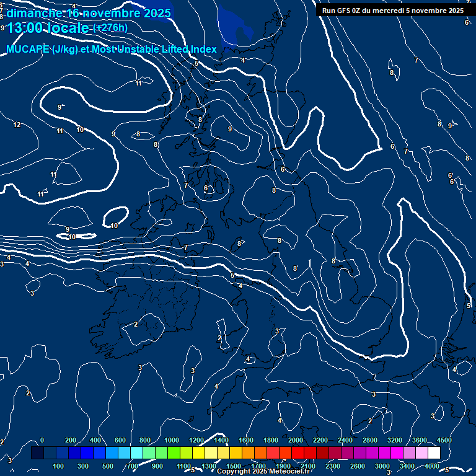The height and width of the screenshot is (476, 476).
Task: Click the 'MUCAPE (J/kg) et Most Unstable Lifted Index' label
Action: [x=112, y=49]
